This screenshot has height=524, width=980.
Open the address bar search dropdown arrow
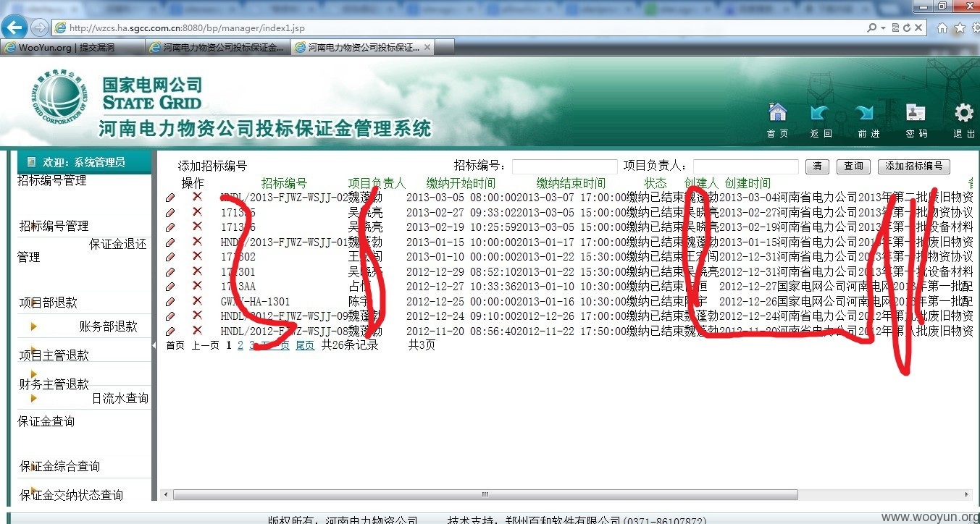click(883, 28)
